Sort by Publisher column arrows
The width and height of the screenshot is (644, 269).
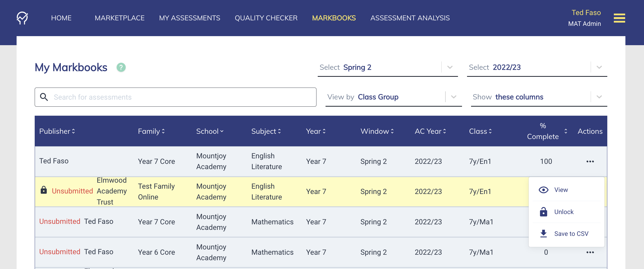pos(73,131)
